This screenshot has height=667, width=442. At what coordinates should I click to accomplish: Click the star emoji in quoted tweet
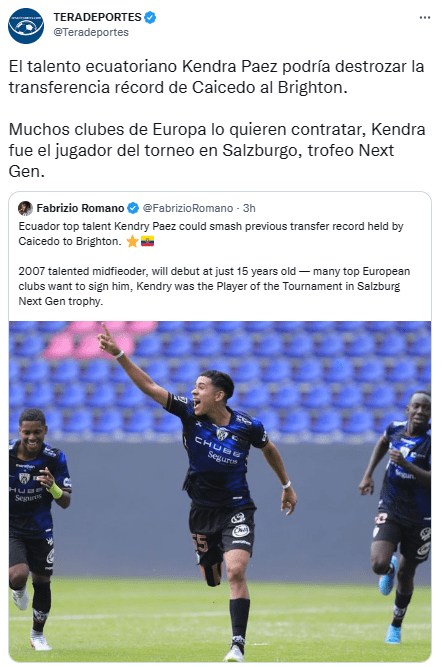coord(132,241)
